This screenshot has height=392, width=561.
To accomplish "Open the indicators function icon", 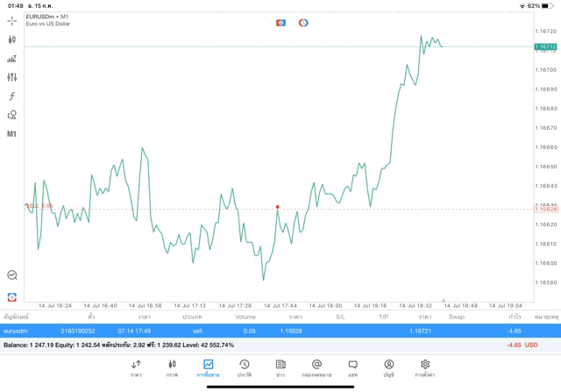I will [x=11, y=96].
